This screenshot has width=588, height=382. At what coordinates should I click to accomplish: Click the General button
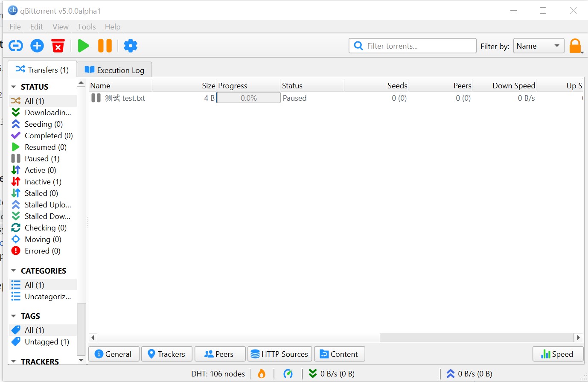click(x=114, y=354)
